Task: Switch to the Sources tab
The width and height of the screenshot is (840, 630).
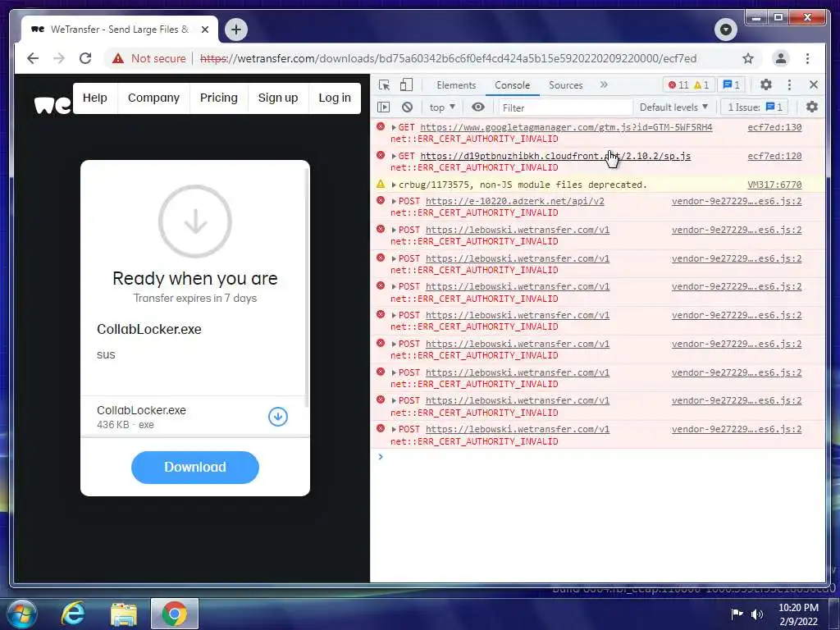Action: [566, 85]
